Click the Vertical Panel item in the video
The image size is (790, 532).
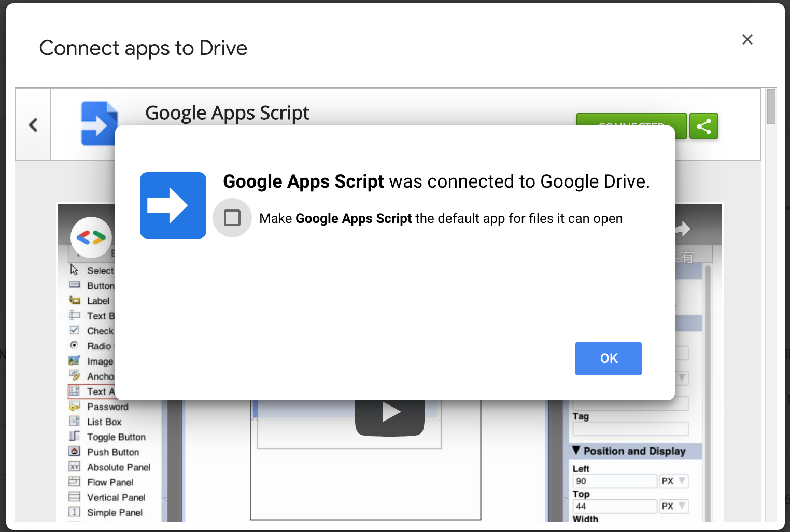(x=116, y=497)
